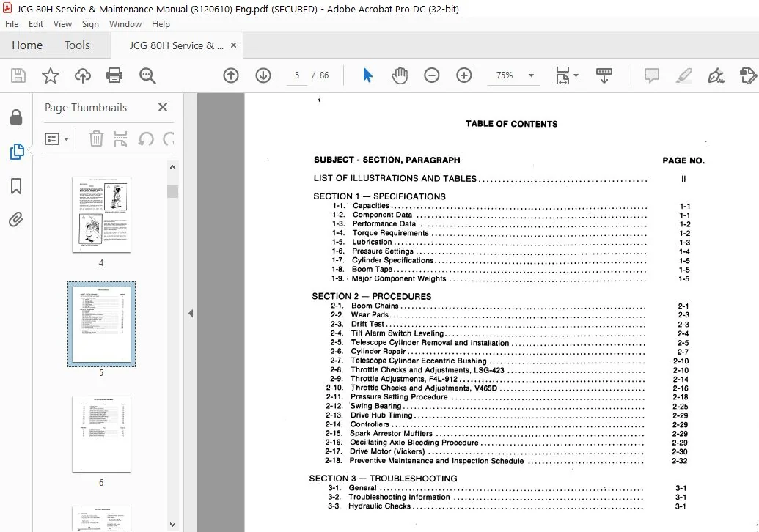The width and height of the screenshot is (759, 532).
Task: Click 'LIST OF ILLUSTRATIONS AND TABLES' line
Action: point(395,179)
